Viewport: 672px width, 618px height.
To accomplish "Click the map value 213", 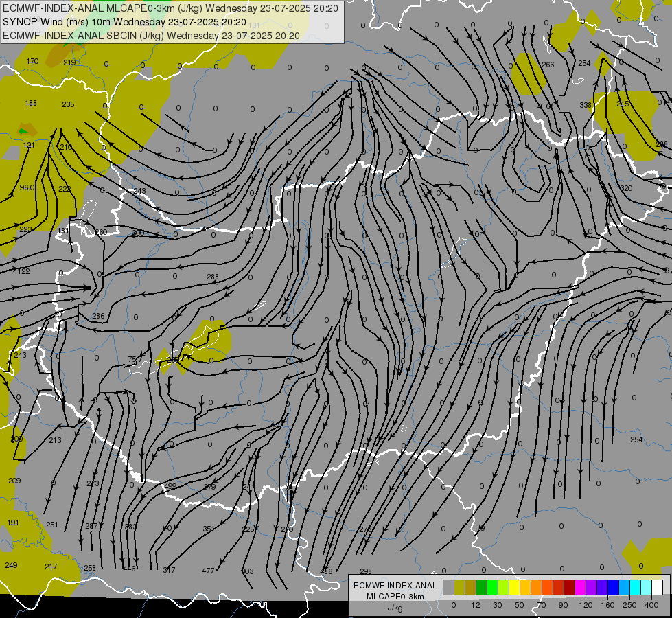I will click(x=55, y=440).
